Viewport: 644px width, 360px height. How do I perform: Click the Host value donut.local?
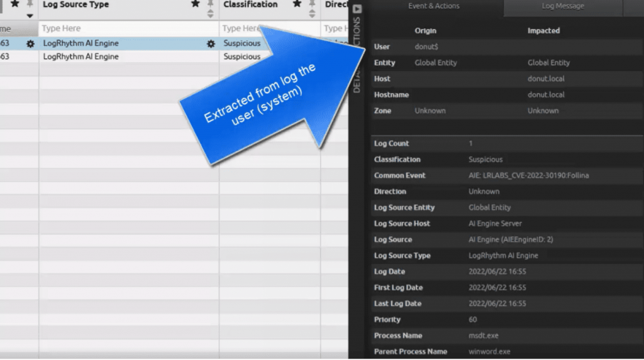[x=546, y=79]
